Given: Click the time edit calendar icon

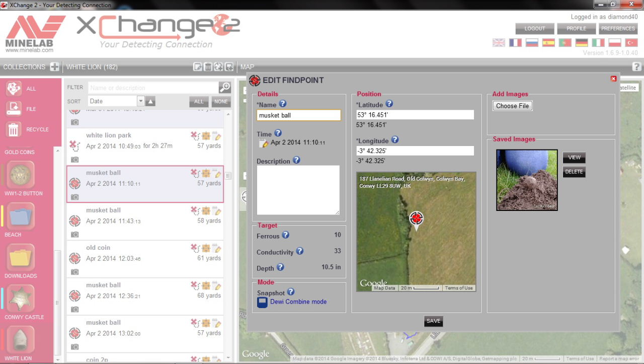Looking at the screenshot, I should click(x=263, y=143).
